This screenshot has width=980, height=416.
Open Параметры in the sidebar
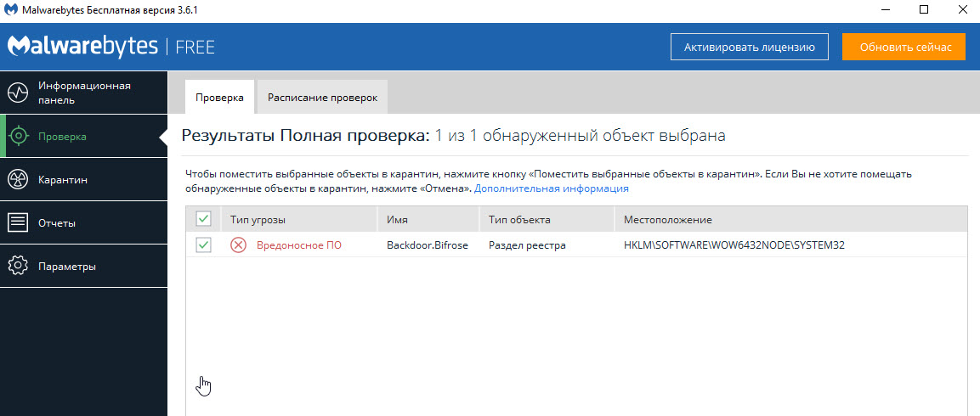tap(84, 266)
